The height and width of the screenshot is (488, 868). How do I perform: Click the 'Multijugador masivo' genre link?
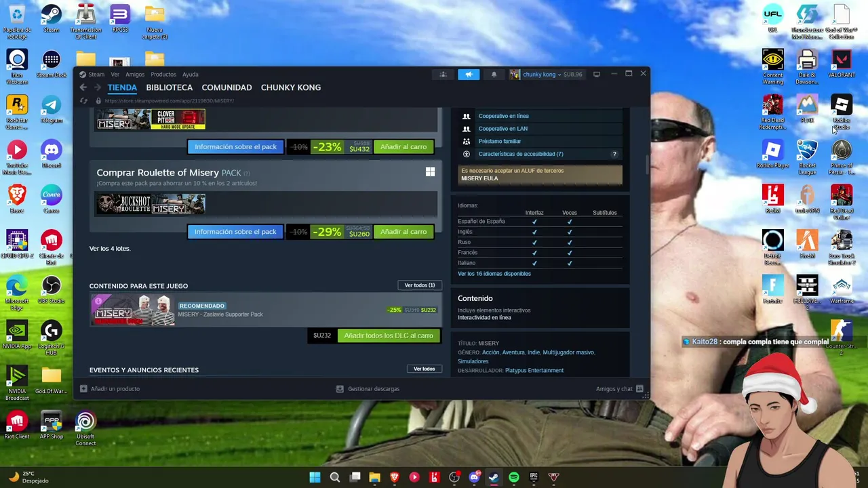[568, 352]
